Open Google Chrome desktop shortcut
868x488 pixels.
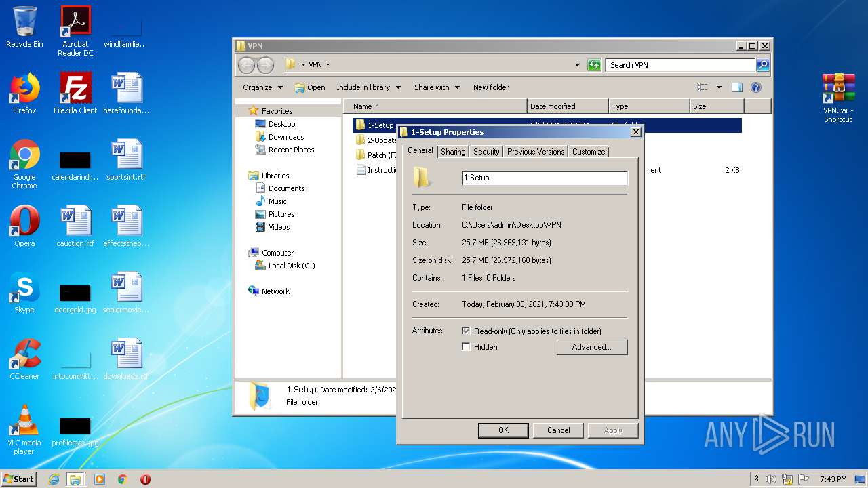point(24,164)
